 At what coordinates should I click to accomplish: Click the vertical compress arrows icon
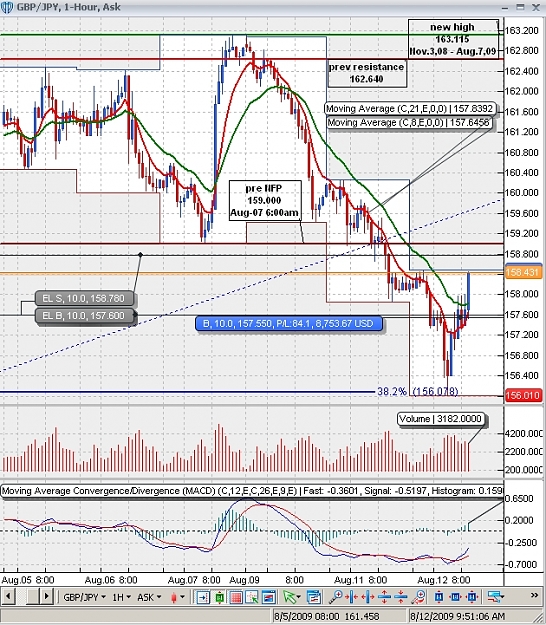click(401, 597)
